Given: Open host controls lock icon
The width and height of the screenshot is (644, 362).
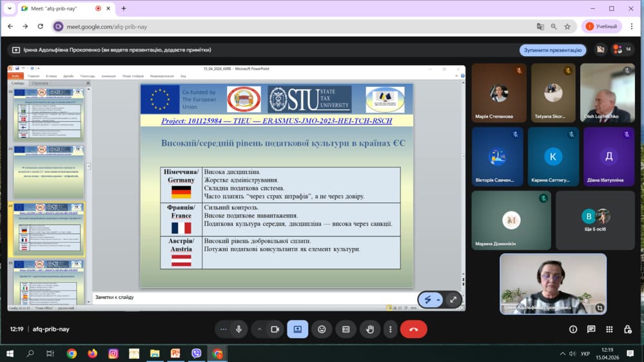Looking at the screenshot, I should pyautogui.click(x=627, y=329).
